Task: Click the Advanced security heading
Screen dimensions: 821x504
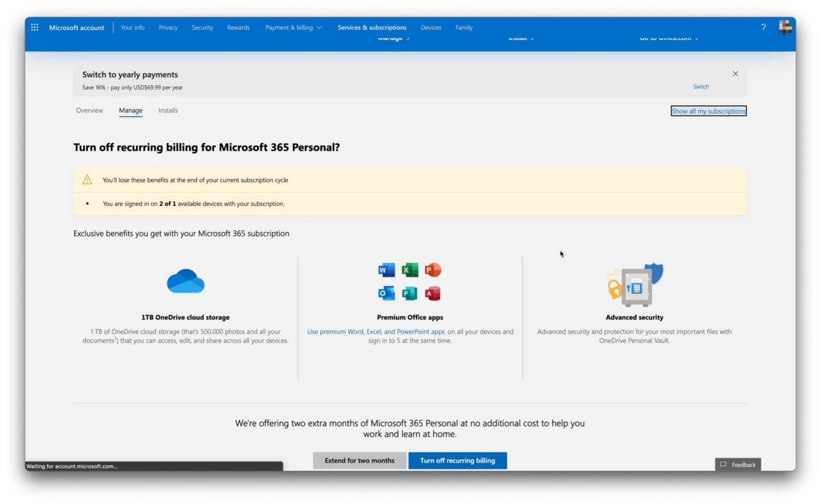Action: [635, 317]
